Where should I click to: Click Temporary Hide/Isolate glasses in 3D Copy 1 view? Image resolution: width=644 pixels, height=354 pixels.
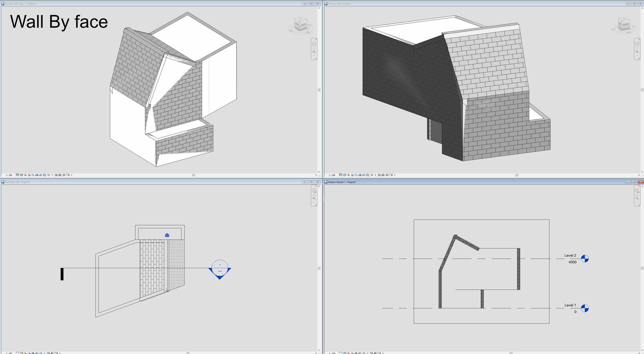coord(48,175)
